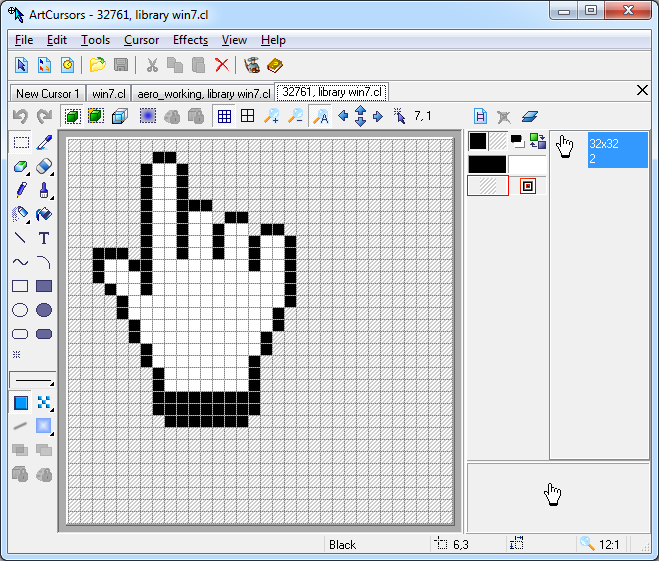Image resolution: width=659 pixels, height=561 pixels.
Task: Open the Effects menu
Action: [190, 40]
